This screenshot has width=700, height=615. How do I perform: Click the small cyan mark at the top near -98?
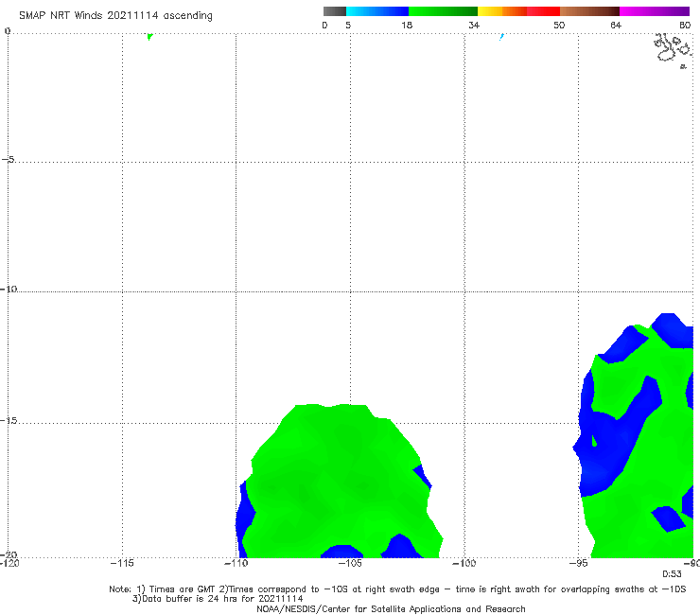pos(501,37)
